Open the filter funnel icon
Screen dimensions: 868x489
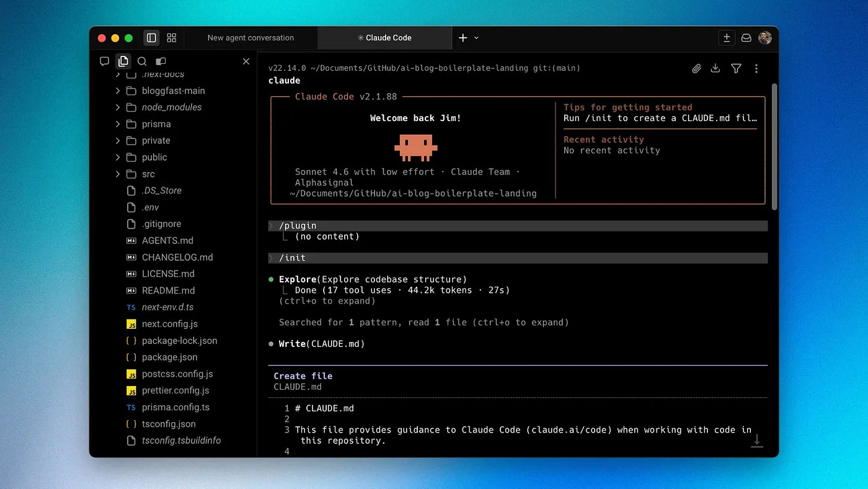click(736, 68)
